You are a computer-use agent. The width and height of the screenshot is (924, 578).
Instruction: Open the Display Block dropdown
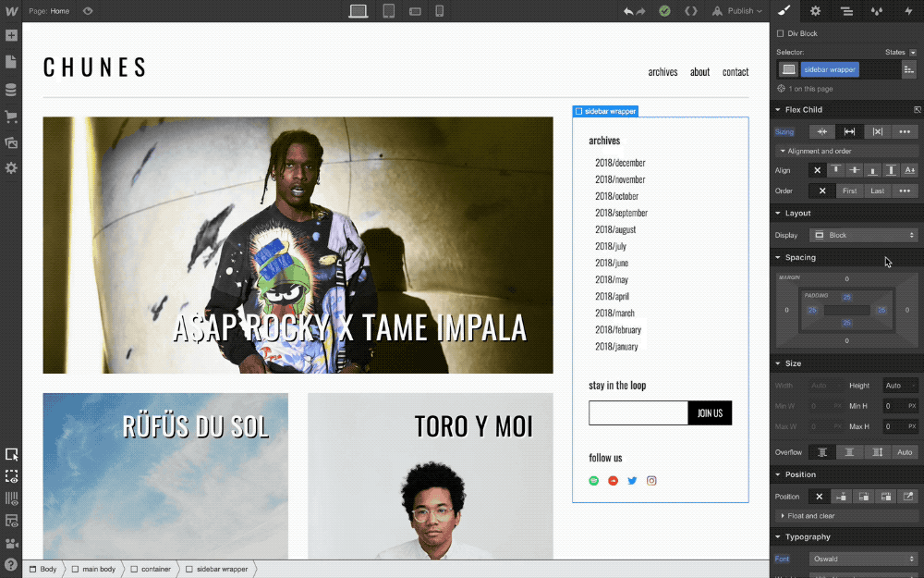(x=863, y=235)
